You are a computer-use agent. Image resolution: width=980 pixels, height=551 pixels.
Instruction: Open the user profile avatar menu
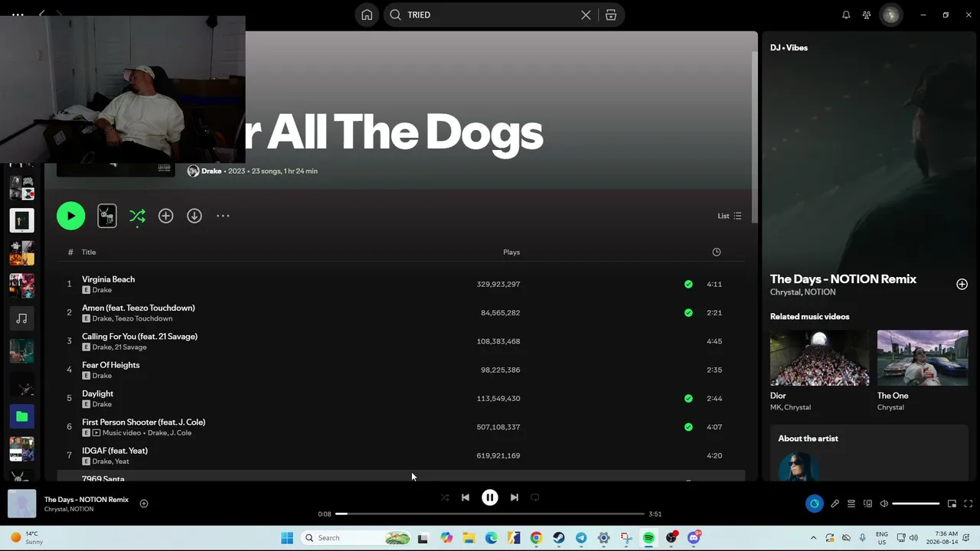click(890, 15)
